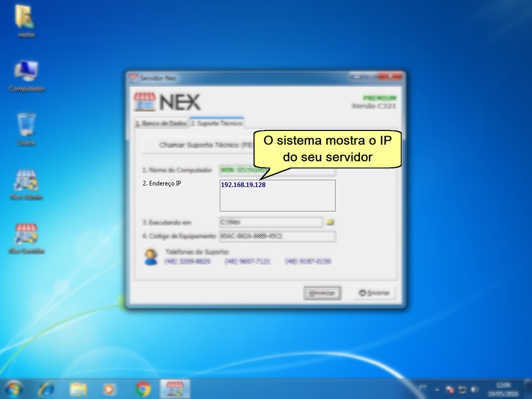Open the Windows Start menu orb
Screen dimensions: 532x399
(x=14, y=389)
